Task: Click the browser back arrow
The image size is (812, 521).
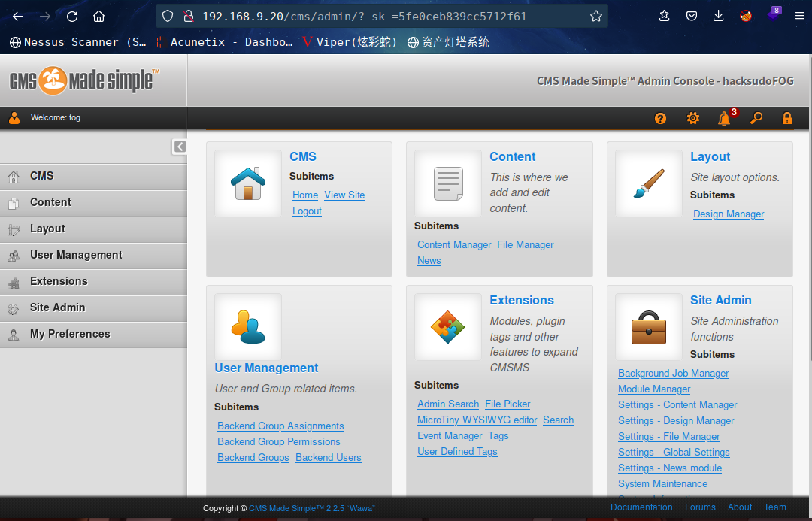Action: [x=18, y=17]
